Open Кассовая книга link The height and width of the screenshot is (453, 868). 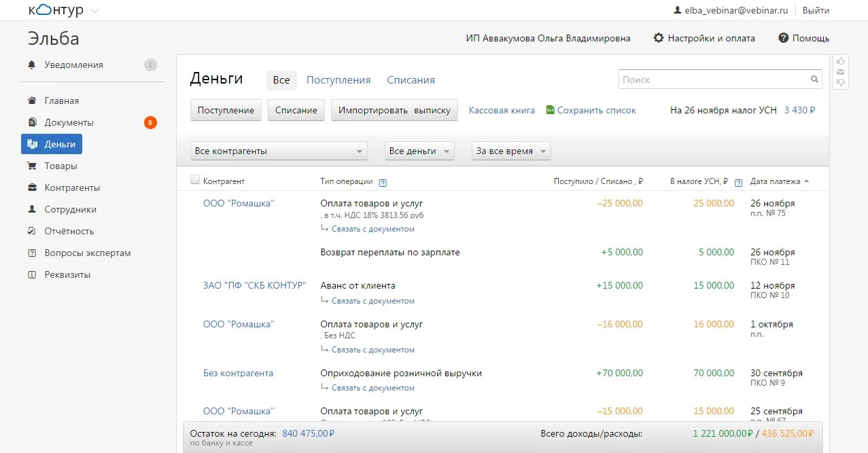tap(502, 109)
